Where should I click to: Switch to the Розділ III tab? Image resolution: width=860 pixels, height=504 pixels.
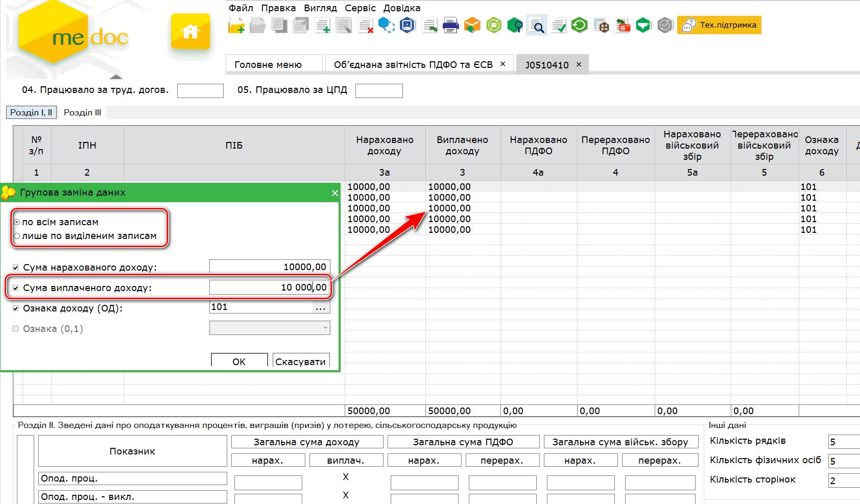(x=82, y=112)
